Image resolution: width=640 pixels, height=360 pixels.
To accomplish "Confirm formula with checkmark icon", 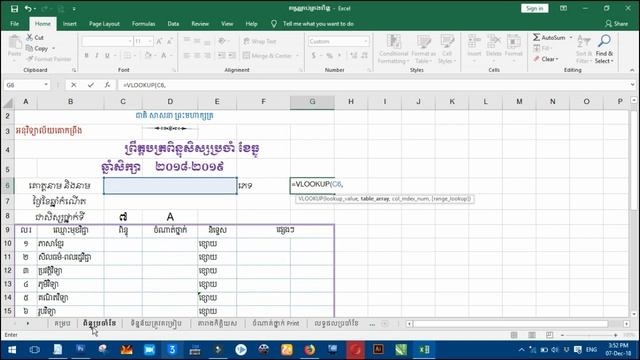I will click(x=91, y=85).
